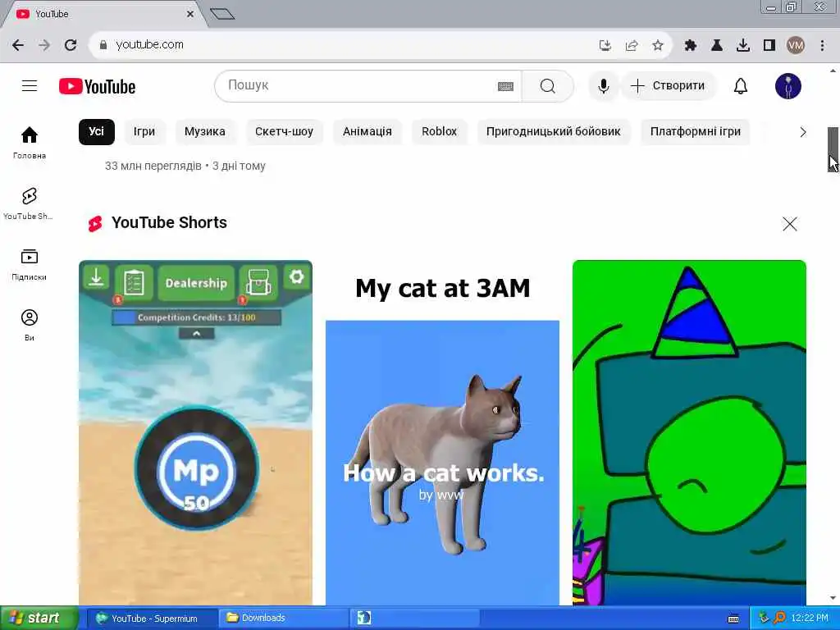Close the YouTube browser tab
840x630 pixels.
coord(190,15)
